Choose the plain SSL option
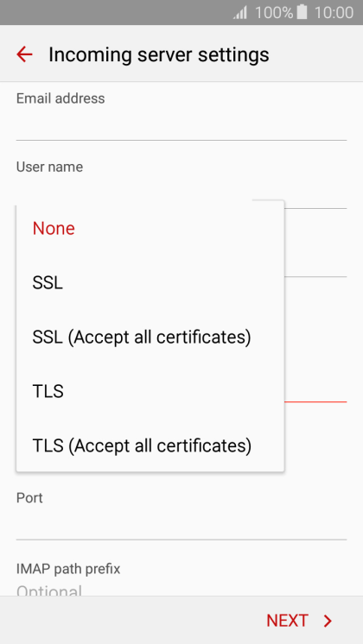 (150, 283)
